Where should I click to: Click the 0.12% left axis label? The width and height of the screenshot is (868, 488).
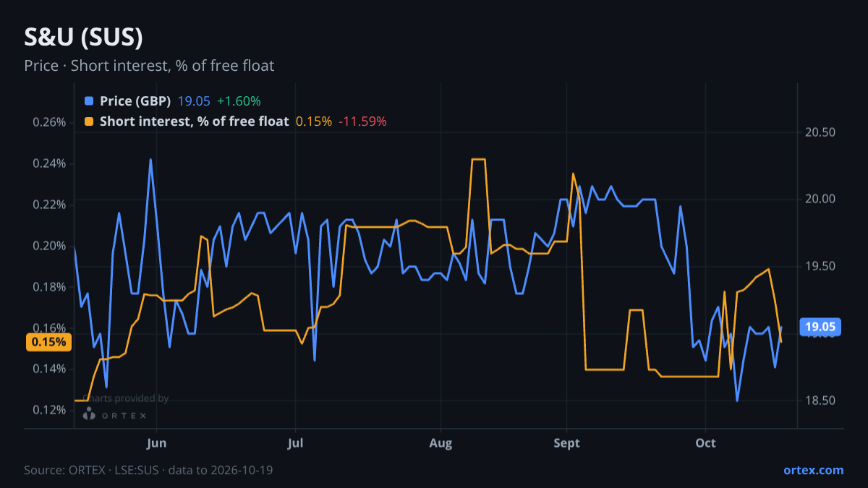click(49, 410)
